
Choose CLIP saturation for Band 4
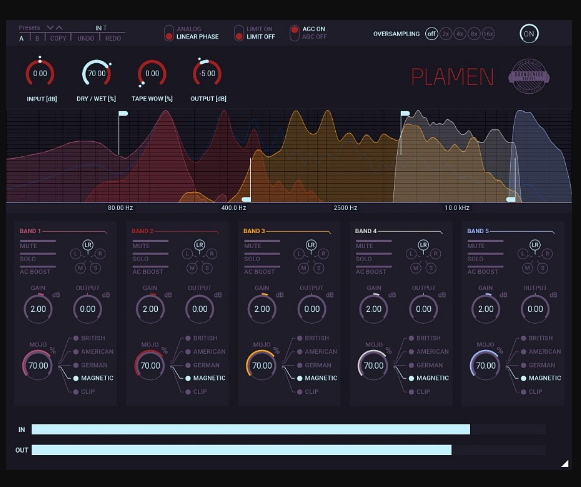[x=419, y=391]
